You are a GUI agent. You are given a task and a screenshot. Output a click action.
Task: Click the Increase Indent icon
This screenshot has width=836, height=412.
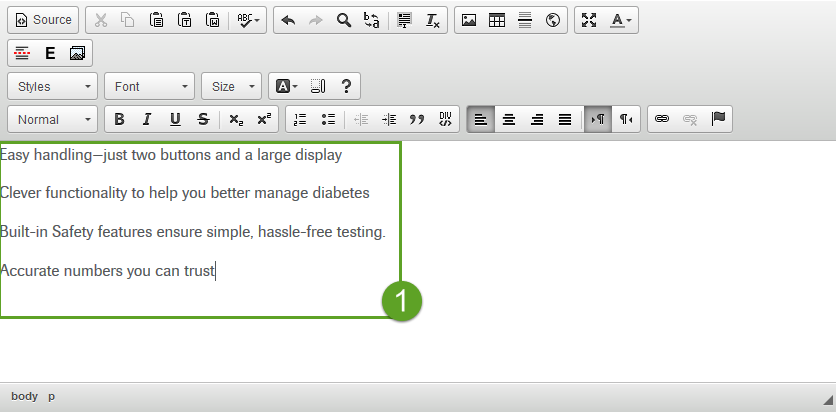[389, 119]
